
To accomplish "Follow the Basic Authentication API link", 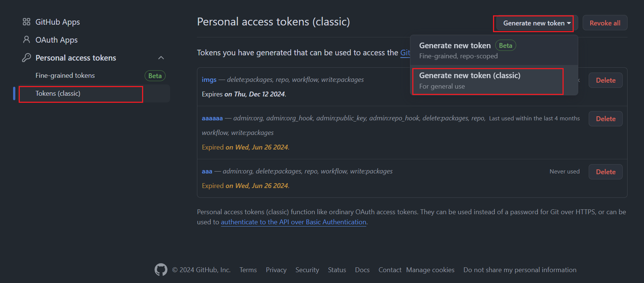I will pyautogui.click(x=293, y=222).
